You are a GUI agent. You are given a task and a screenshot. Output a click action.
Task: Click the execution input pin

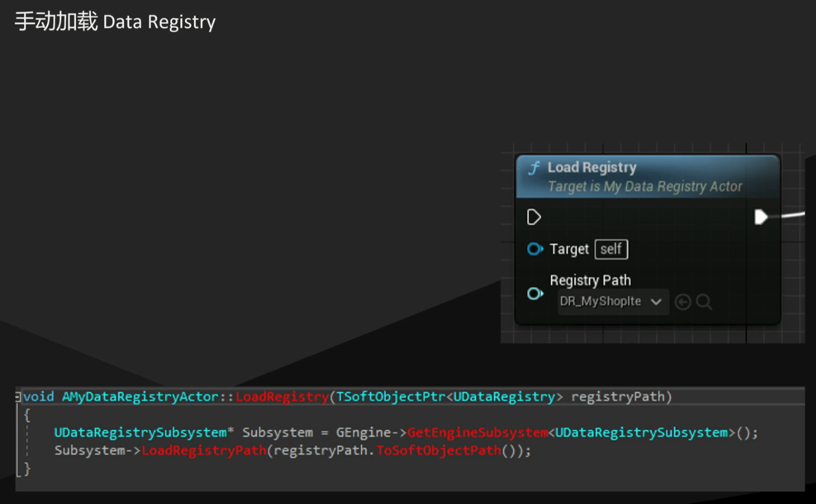click(x=534, y=217)
